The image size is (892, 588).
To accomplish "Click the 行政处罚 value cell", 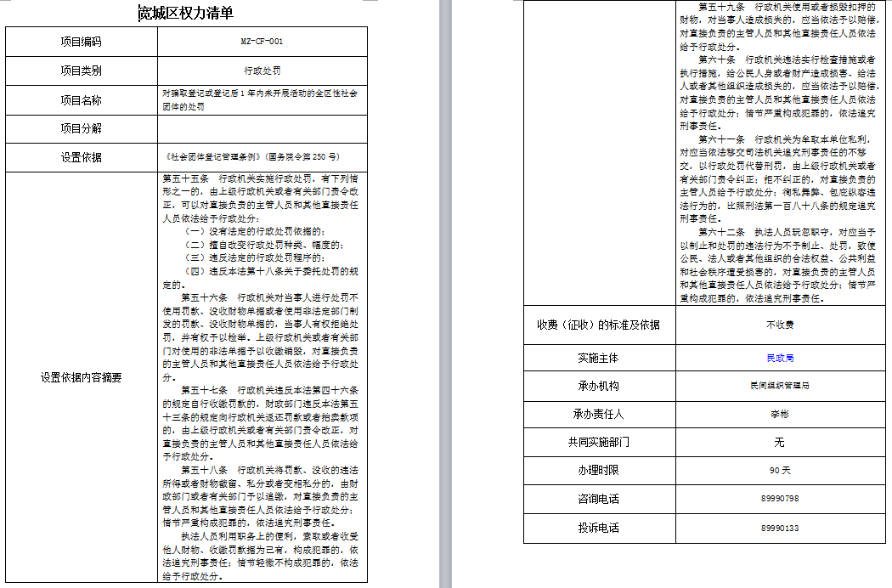I will pos(263,71).
